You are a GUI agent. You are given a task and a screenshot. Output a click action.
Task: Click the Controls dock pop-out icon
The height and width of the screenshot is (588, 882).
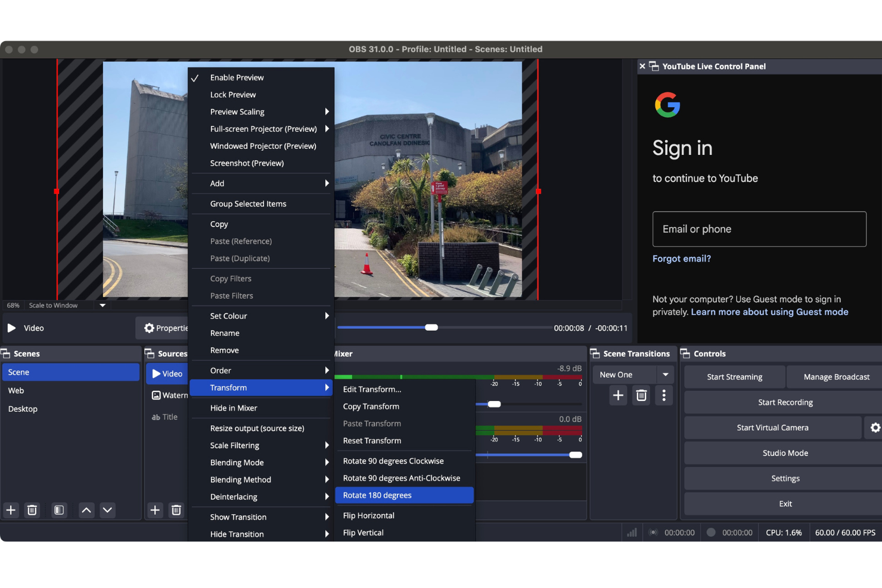[x=685, y=354]
